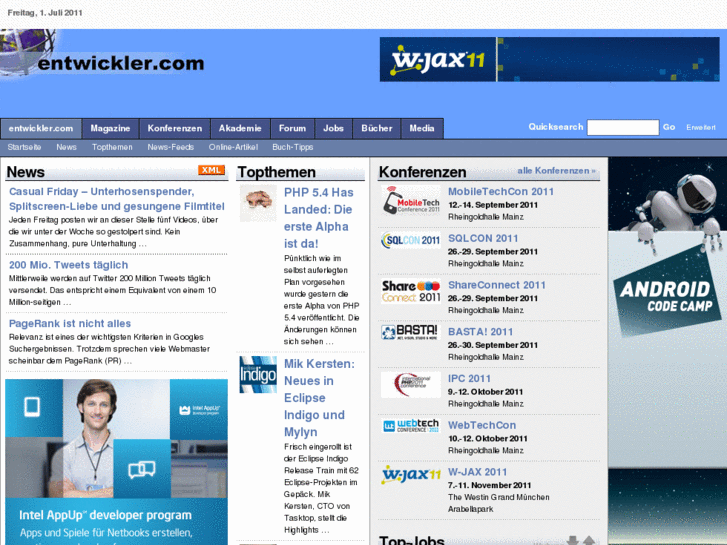Image resolution: width=727 pixels, height=545 pixels.
Task: Open the ShareConnect 2011 text link
Action: click(x=497, y=285)
